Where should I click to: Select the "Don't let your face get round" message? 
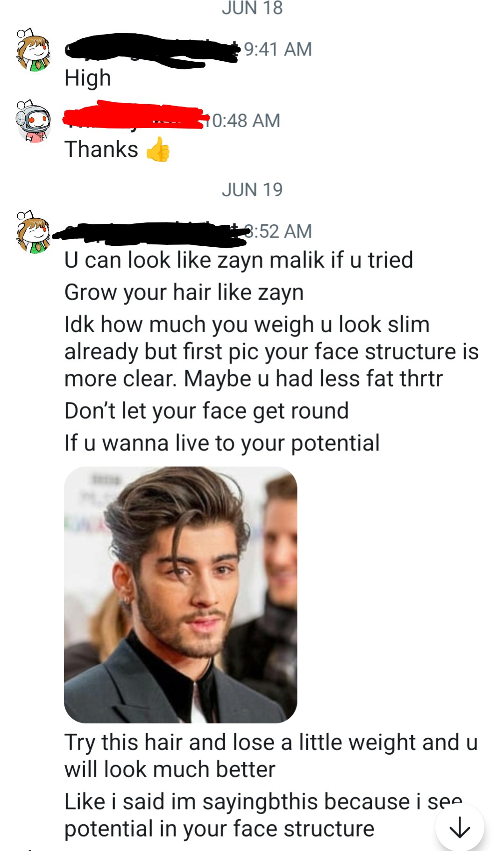206,411
